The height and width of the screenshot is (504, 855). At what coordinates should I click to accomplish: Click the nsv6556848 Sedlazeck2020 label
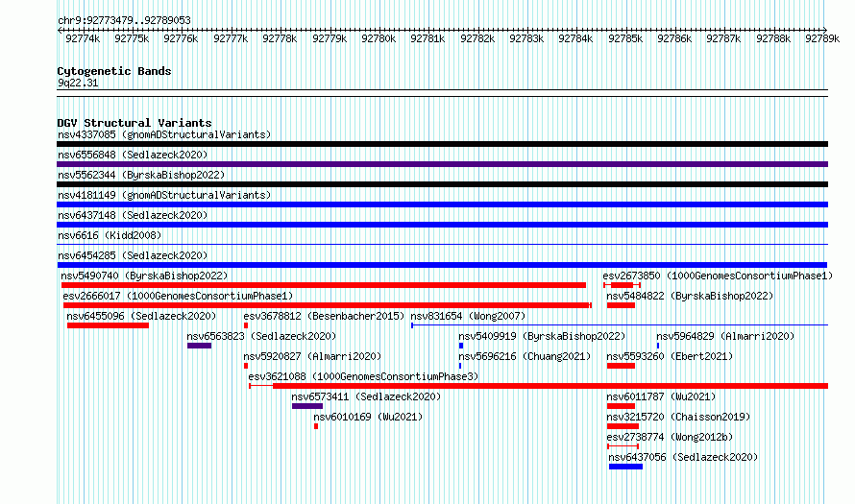click(x=133, y=155)
